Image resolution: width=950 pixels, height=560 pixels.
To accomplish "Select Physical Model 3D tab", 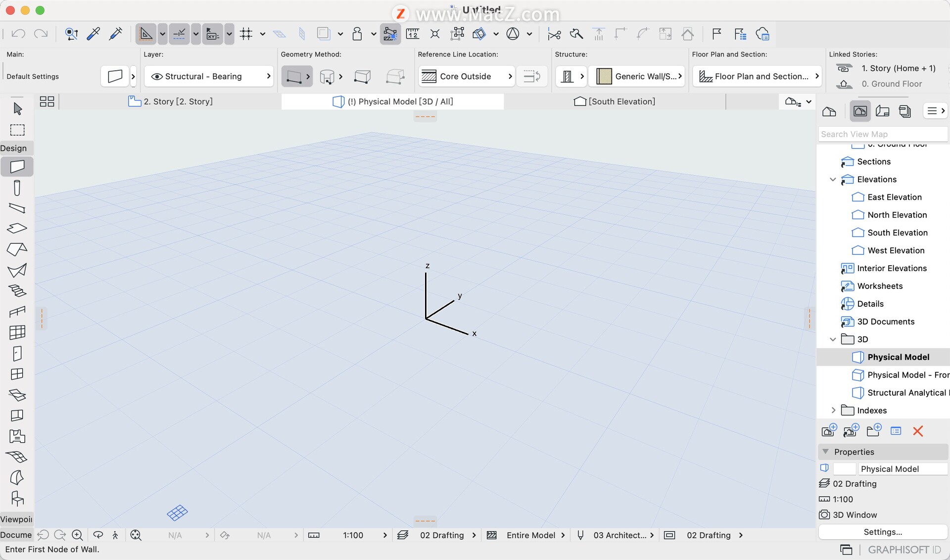I will (x=393, y=101).
